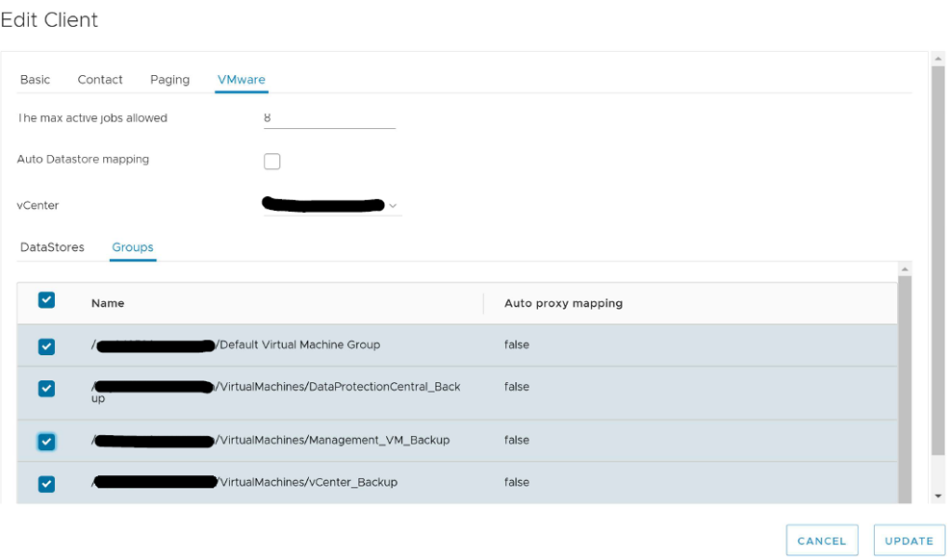Screen dimensions: 950x560
Task: View the VMware tab settings
Action: point(241,80)
